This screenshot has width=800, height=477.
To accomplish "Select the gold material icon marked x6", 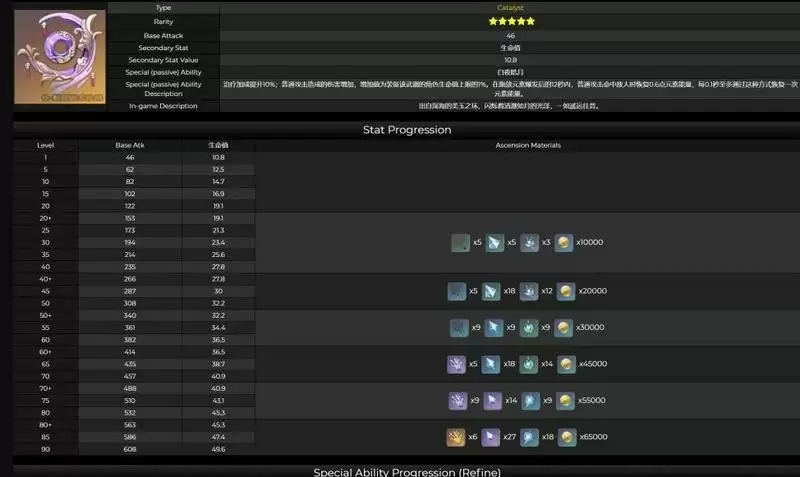I will tap(457, 437).
